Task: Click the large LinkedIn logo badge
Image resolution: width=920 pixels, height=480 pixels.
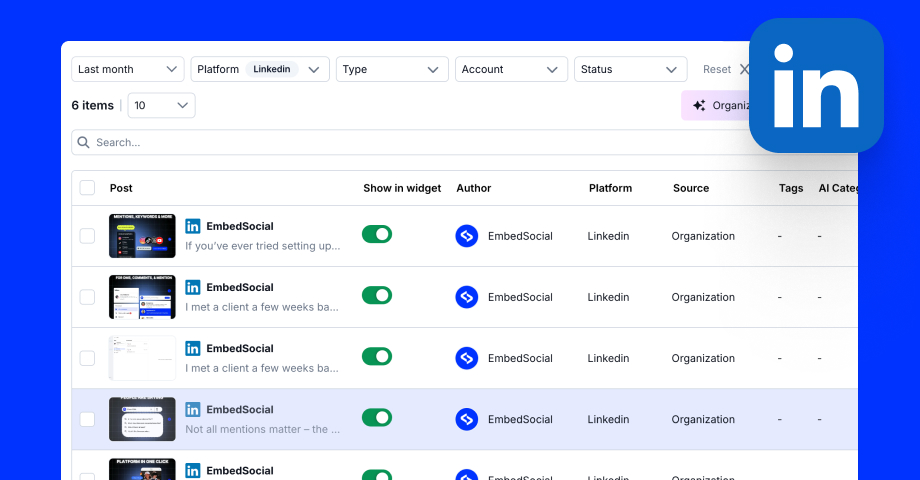Action: [x=816, y=86]
